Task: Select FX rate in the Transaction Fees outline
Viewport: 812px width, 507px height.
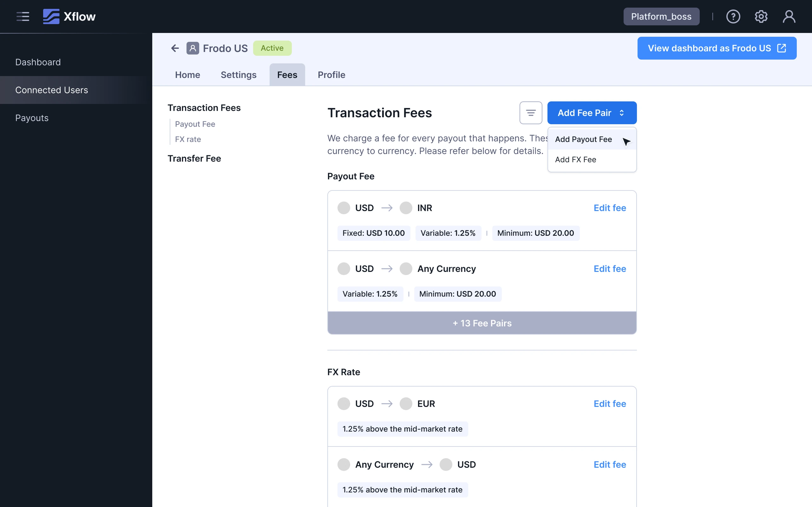Action: (x=188, y=139)
